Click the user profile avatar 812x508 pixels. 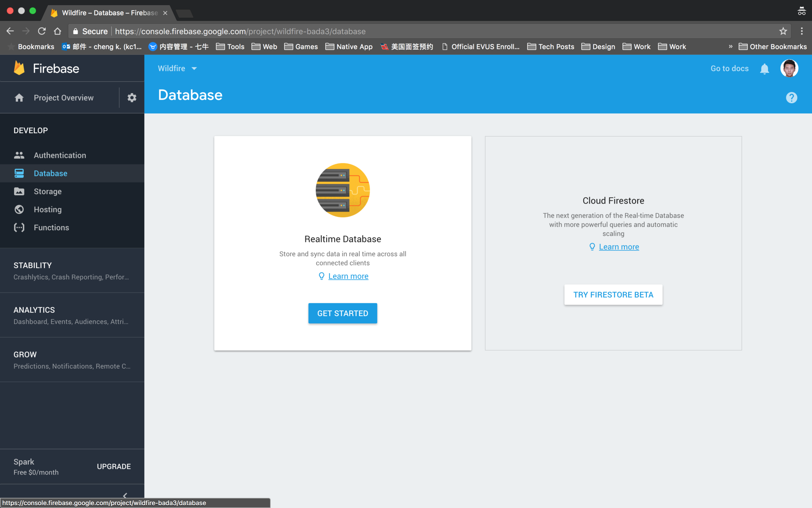tap(789, 68)
